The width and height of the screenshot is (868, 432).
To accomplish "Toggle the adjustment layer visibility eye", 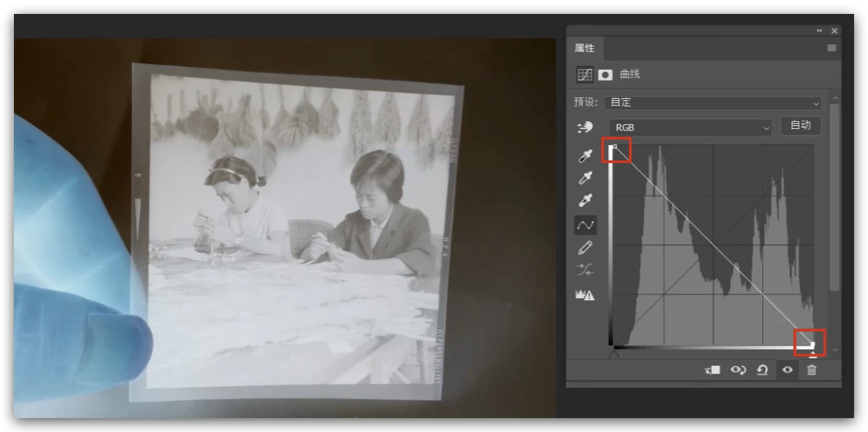I will (787, 370).
